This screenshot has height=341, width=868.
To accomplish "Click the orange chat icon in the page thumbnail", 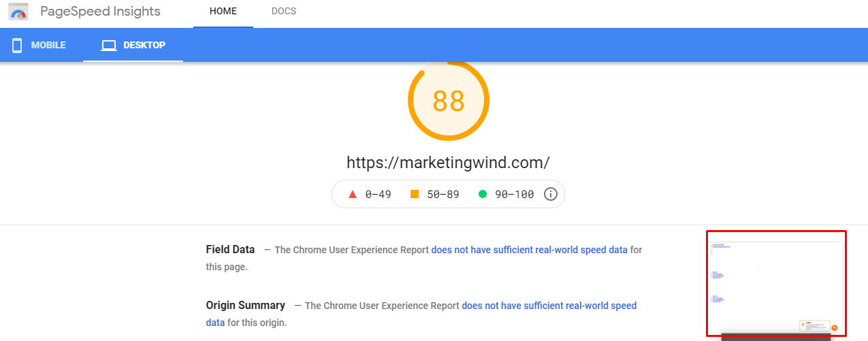I will [x=835, y=327].
